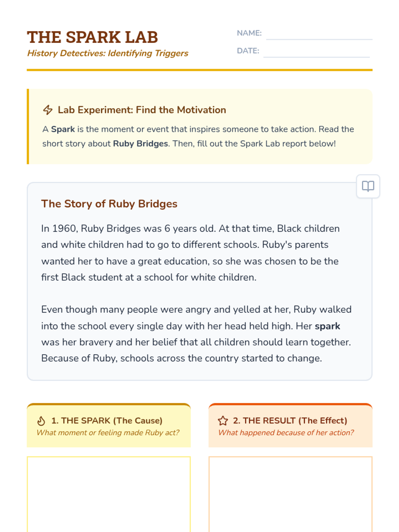Click the star icon beside THE RESULT

(223, 421)
